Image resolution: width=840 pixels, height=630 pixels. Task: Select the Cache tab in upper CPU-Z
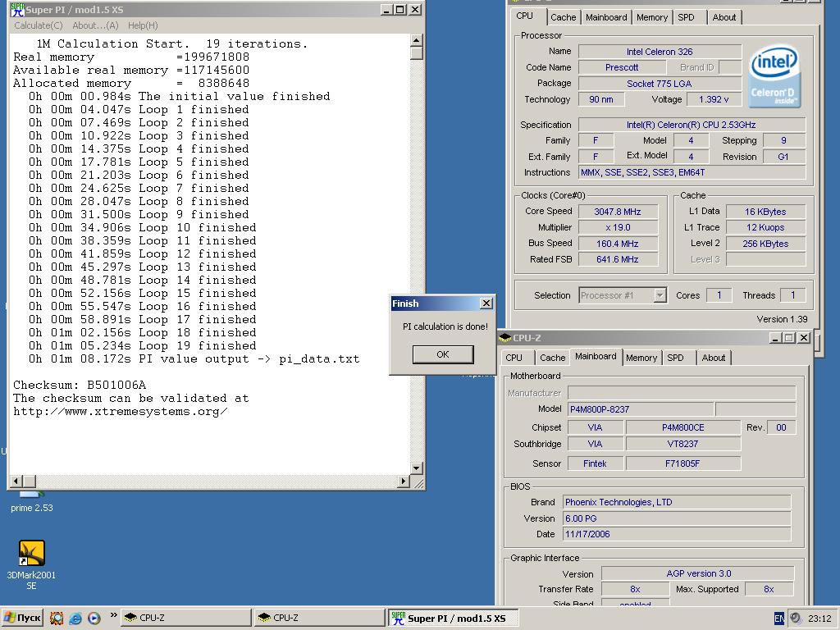click(x=563, y=17)
